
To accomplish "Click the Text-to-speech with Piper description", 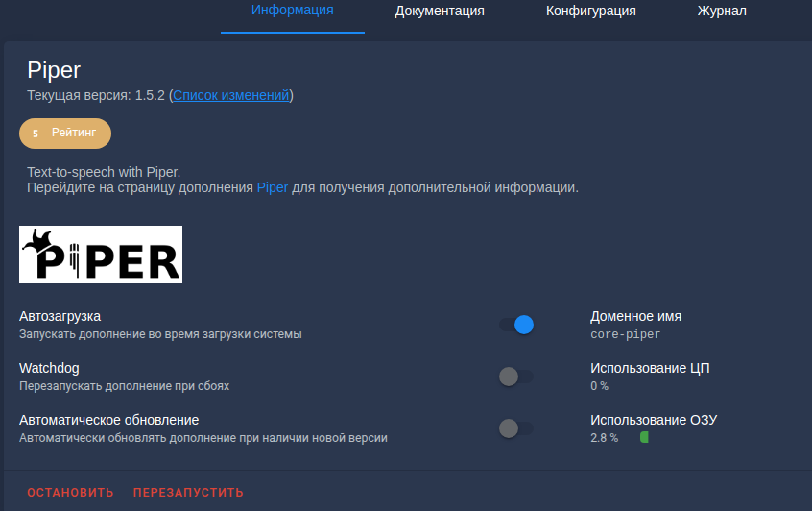I will (104, 172).
